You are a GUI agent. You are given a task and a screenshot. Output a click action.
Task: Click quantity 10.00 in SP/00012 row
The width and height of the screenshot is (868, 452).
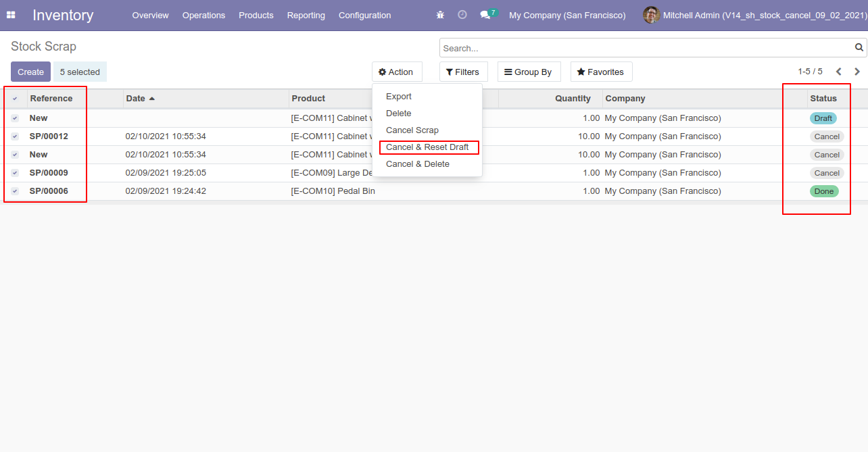click(589, 136)
